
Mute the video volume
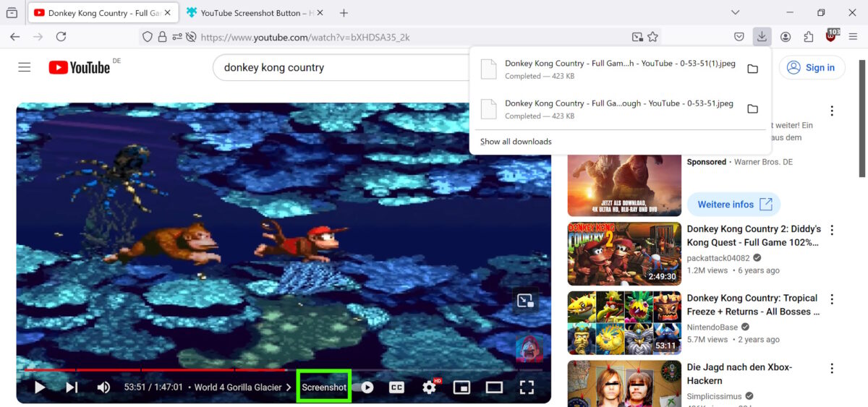(103, 387)
